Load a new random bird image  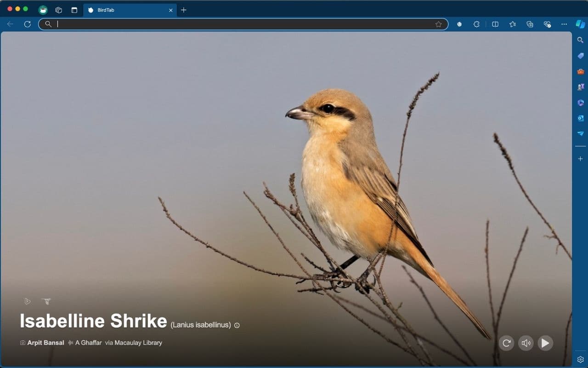[506, 343]
